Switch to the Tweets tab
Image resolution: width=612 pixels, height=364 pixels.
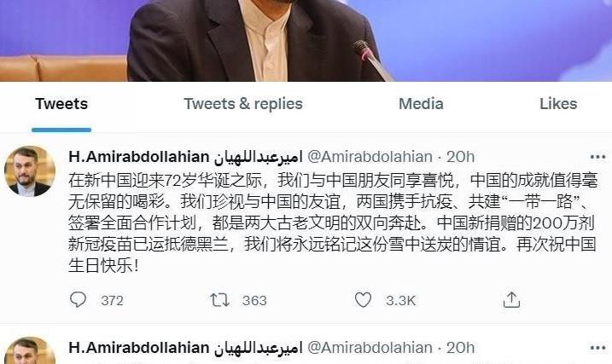[61, 104]
